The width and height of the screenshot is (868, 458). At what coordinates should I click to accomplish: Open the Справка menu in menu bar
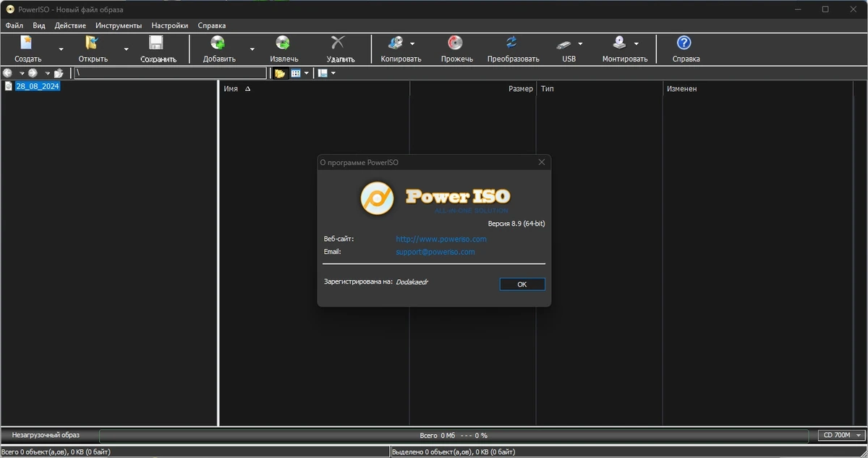click(212, 25)
